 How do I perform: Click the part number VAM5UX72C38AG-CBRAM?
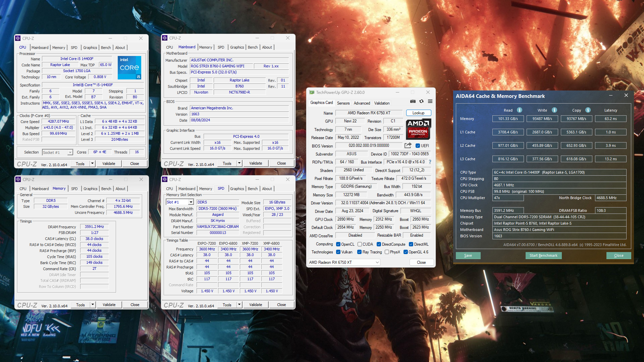pyautogui.click(x=218, y=227)
